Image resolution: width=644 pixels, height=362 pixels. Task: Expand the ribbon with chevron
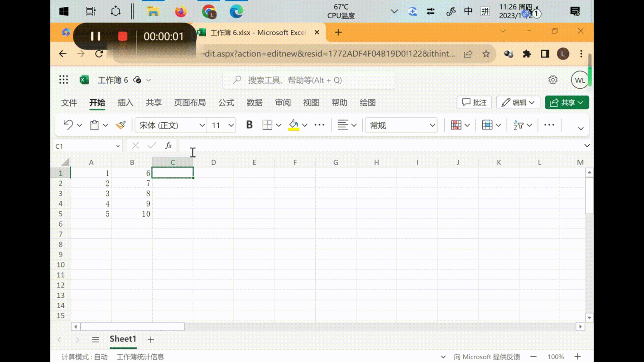(x=581, y=129)
